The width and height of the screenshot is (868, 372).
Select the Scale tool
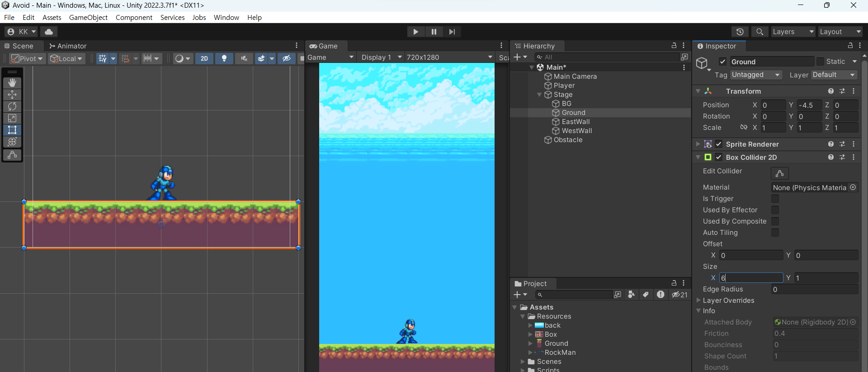point(12,118)
